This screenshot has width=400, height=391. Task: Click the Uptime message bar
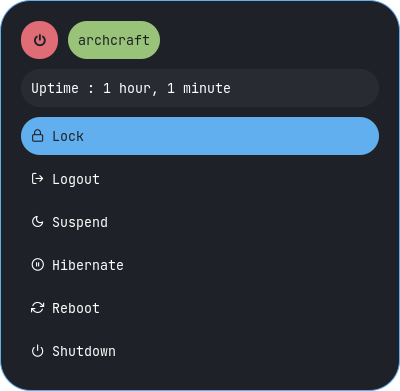tap(200, 88)
